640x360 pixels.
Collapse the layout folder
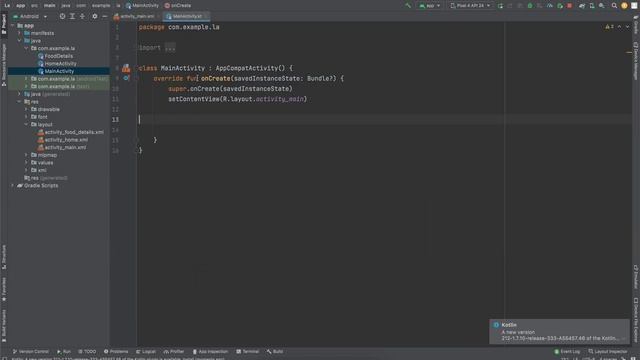click(x=27, y=124)
